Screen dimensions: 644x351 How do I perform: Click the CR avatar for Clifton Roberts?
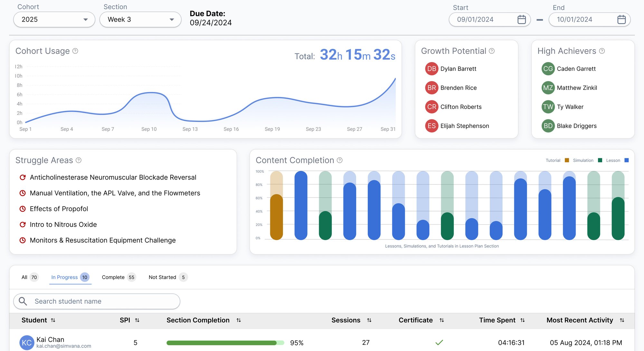432,107
